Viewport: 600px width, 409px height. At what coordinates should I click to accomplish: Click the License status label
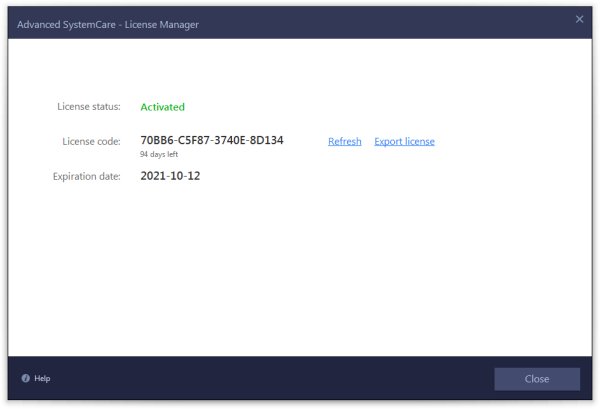pyautogui.click(x=89, y=106)
